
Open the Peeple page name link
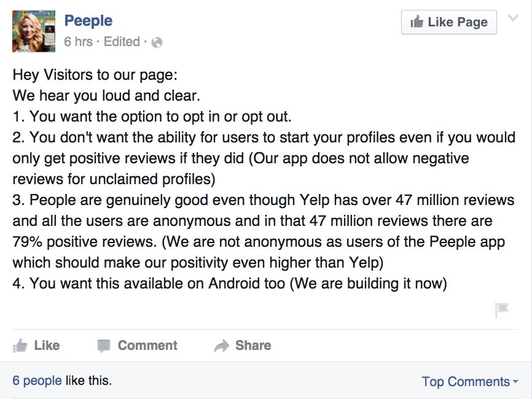(x=88, y=20)
